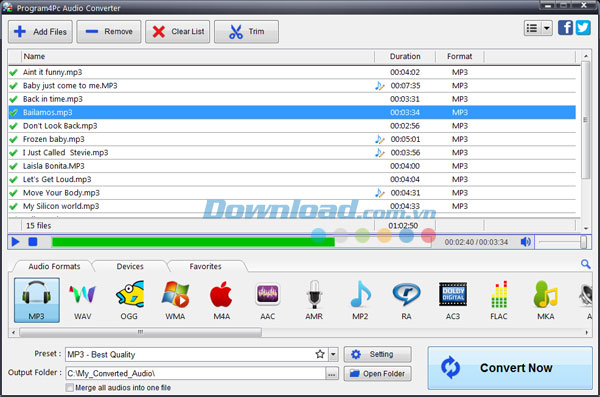Image resolution: width=600 pixels, height=397 pixels.
Task: Toggle the check for Laisla Bonita.MP3
Action: point(14,166)
